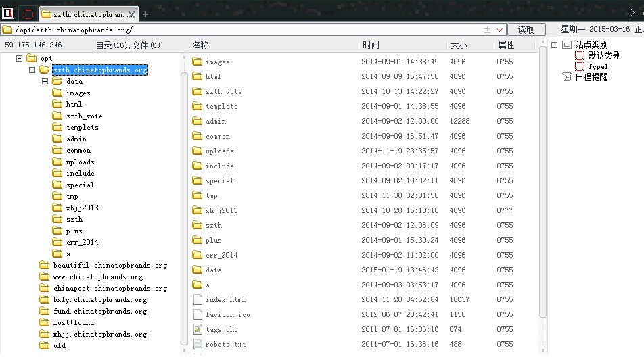This screenshot has height=363, width=644.
Task: Select the a folder in tree
Action: point(68,253)
